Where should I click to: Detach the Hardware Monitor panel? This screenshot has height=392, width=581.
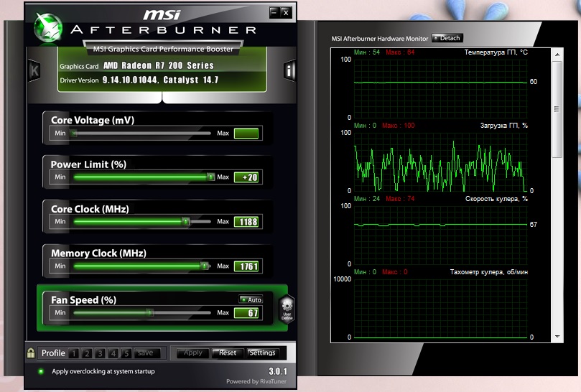447,38
